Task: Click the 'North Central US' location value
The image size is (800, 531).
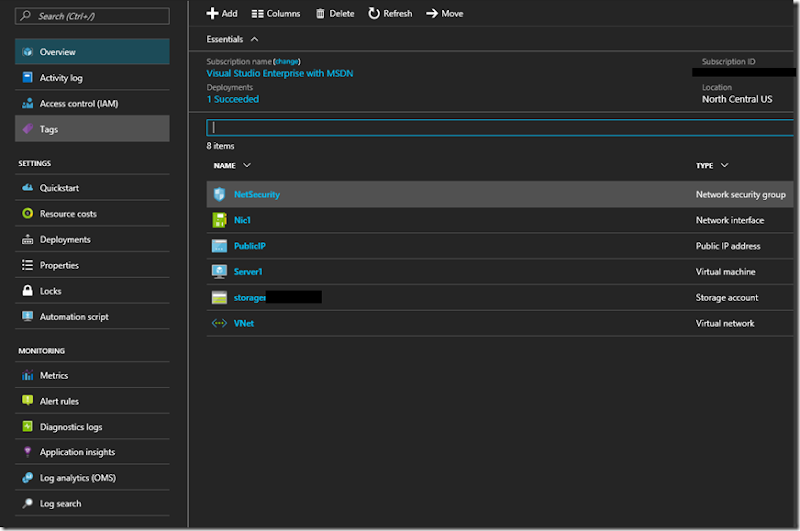Action: click(737, 99)
